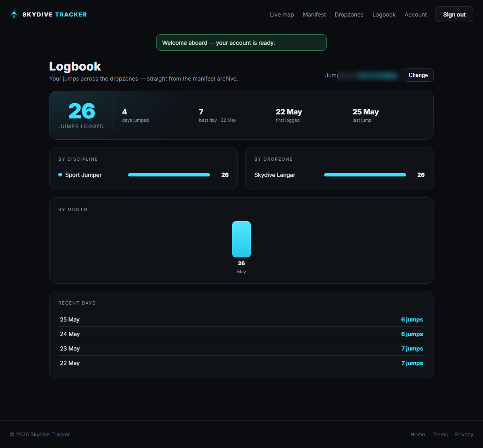This screenshot has height=448, width=483.
Task: Click the '25 May last jump' stat
Action: 366,115
